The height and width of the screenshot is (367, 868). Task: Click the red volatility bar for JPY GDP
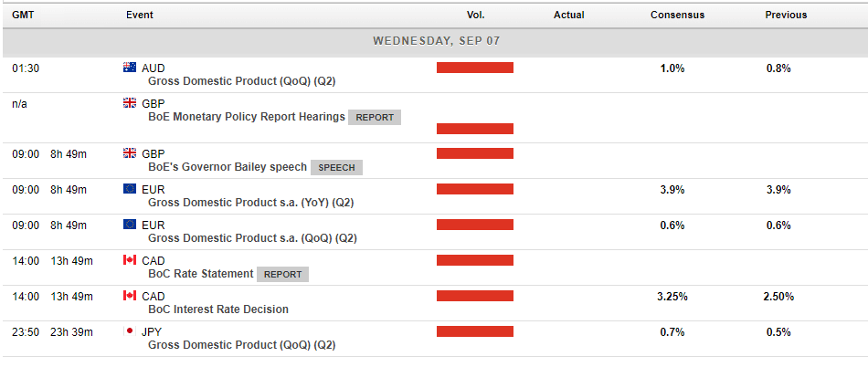pos(475,331)
